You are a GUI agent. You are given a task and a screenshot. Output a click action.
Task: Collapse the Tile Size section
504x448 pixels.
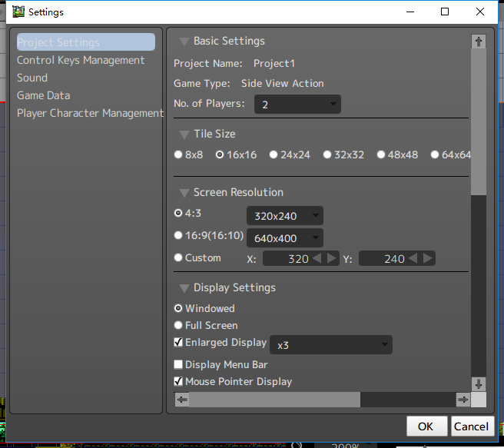[184, 134]
